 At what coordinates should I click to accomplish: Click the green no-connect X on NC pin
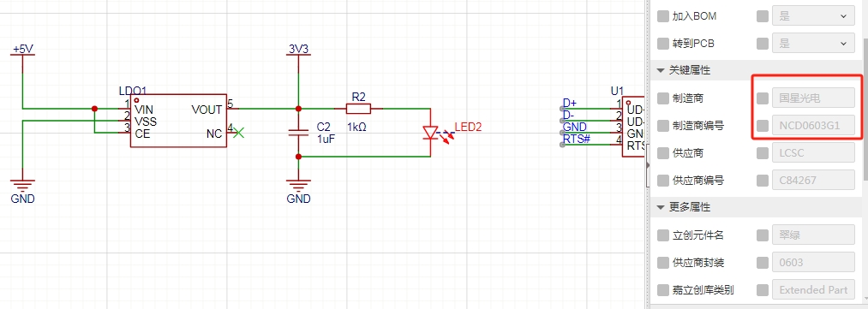coord(238,134)
